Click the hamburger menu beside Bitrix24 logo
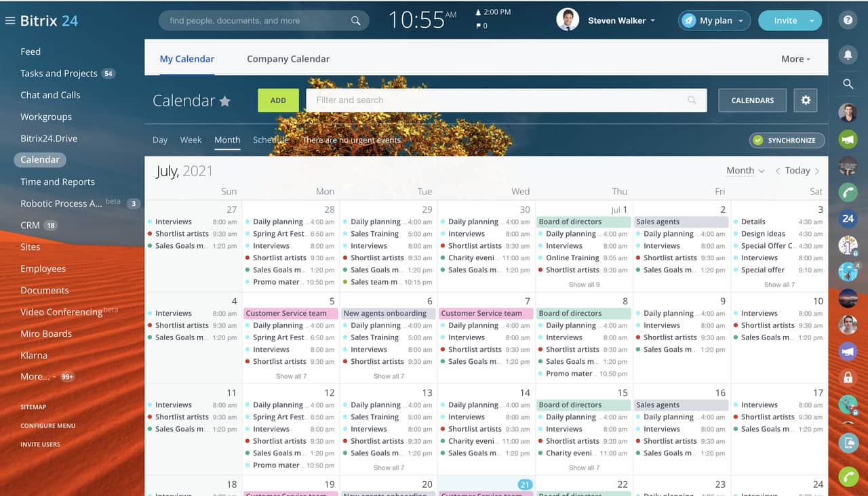868x496 pixels. pyautogui.click(x=10, y=20)
